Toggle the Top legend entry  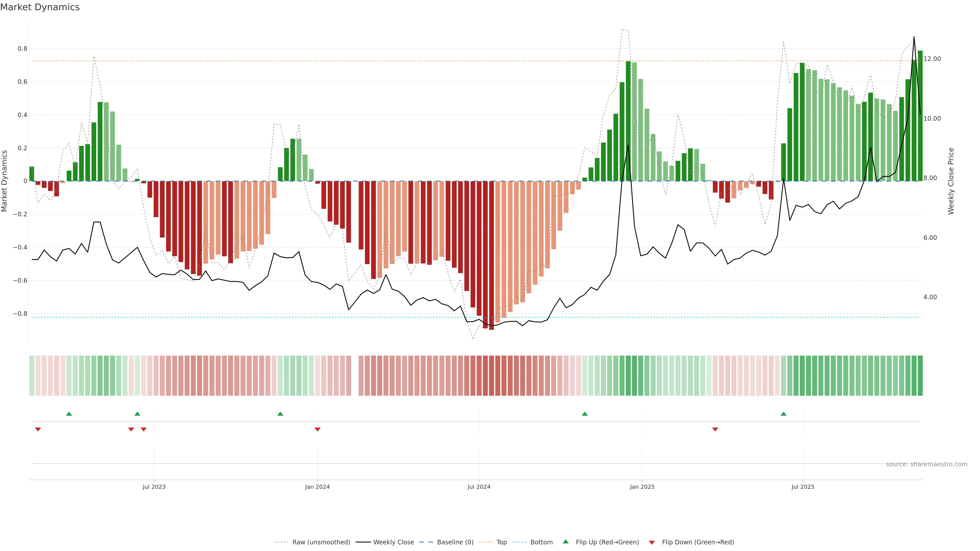point(501,542)
